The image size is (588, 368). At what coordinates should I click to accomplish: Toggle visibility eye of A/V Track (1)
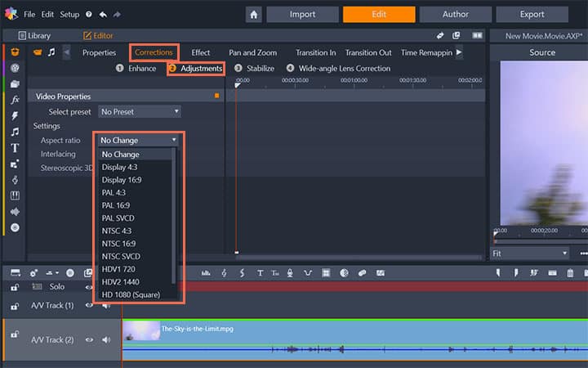[x=89, y=305]
